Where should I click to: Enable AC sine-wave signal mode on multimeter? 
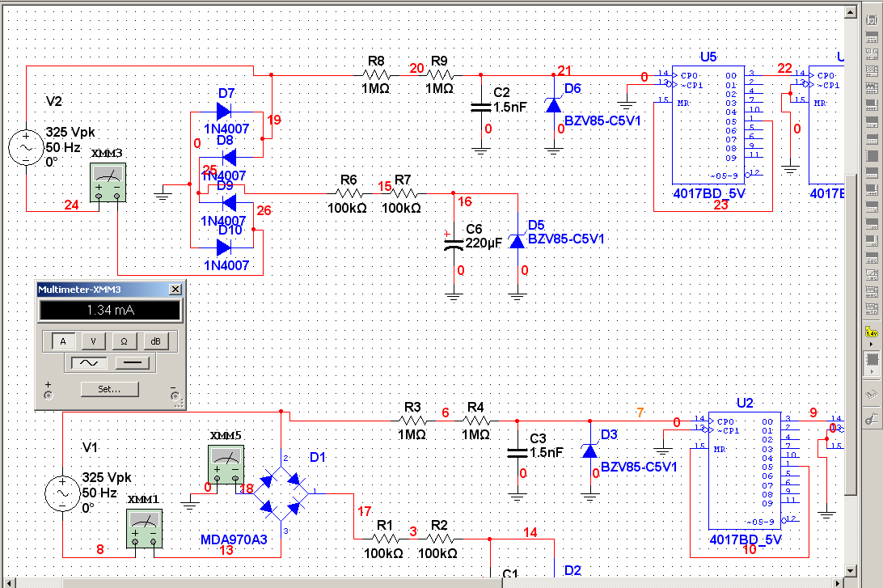[89, 362]
